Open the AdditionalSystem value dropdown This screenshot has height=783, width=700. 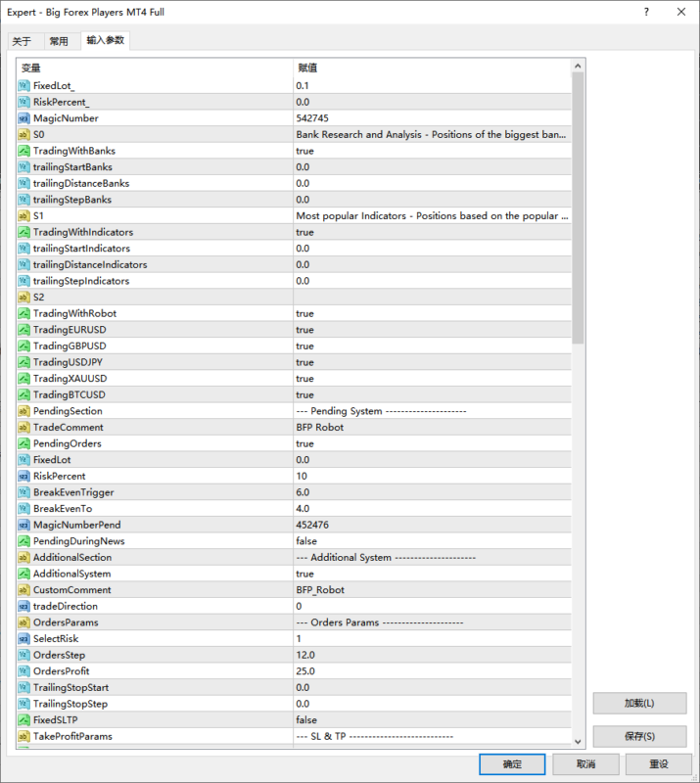(431, 574)
